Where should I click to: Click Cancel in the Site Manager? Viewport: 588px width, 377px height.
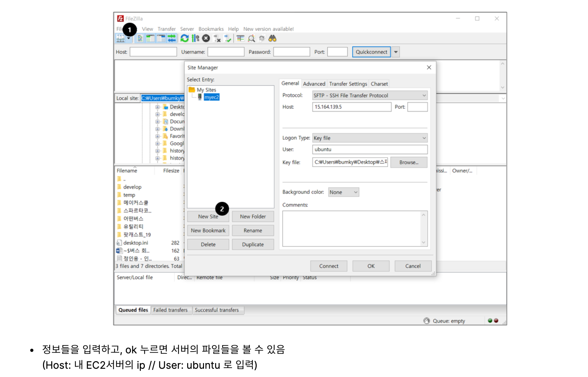[413, 266]
